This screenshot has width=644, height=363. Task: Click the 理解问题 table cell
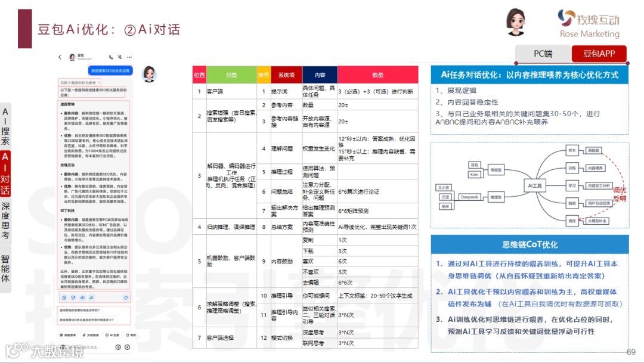coord(286,148)
